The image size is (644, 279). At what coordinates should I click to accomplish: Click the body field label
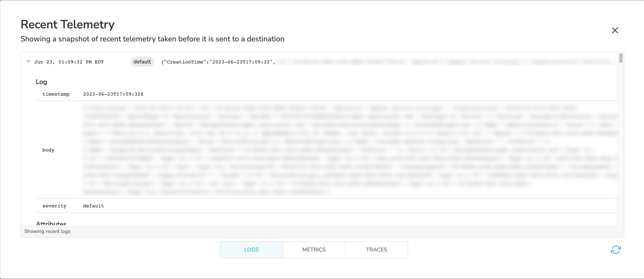tap(48, 150)
